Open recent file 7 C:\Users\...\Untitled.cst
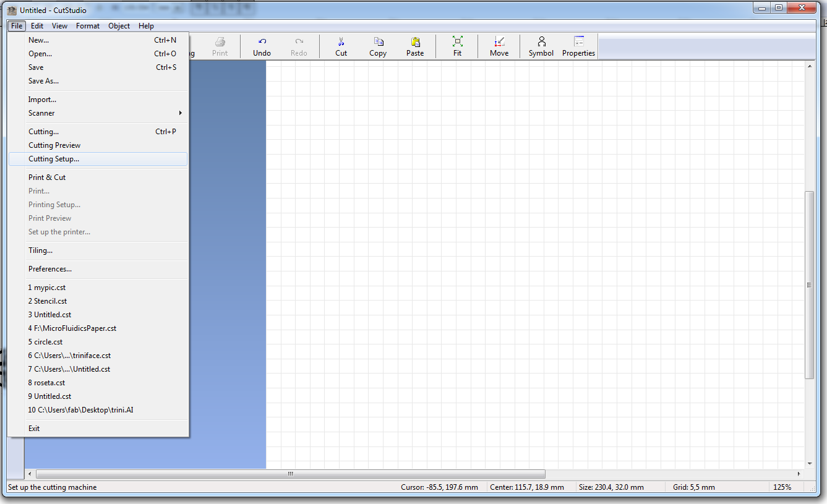This screenshot has width=827, height=504. coord(98,369)
